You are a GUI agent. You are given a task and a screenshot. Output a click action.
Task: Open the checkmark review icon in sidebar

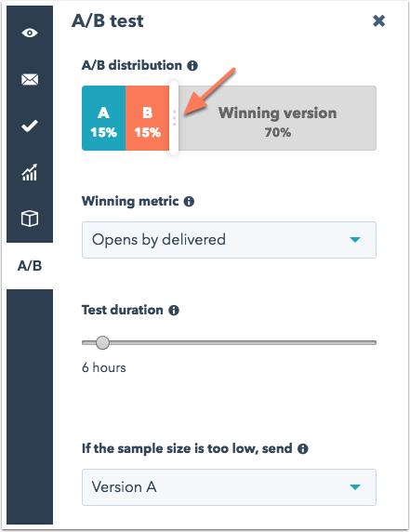(30, 126)
